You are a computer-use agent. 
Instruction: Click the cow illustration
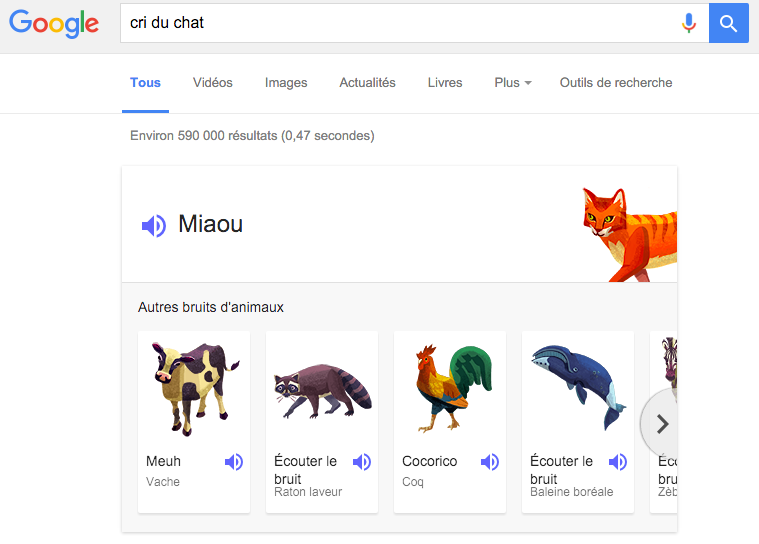click(195, 389)
